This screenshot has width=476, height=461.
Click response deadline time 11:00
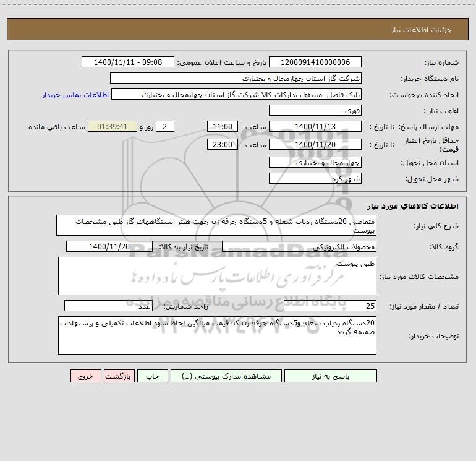222,126
